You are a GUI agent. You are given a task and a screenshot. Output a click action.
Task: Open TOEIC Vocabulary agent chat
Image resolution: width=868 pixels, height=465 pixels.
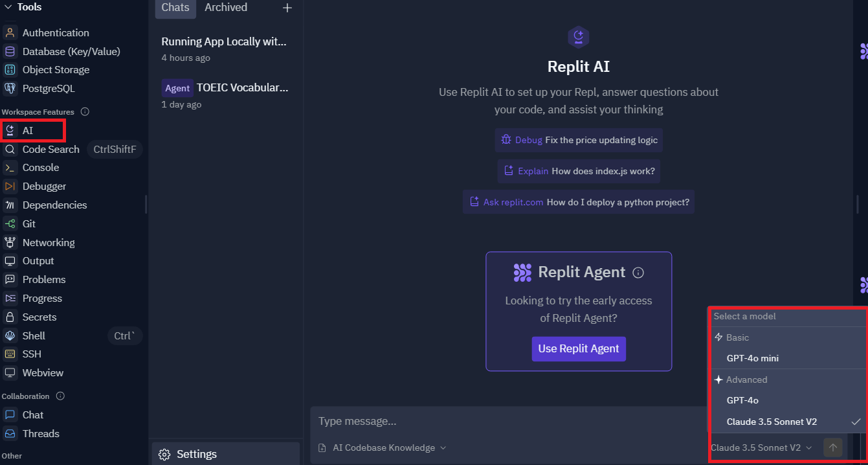pos(225,95)
